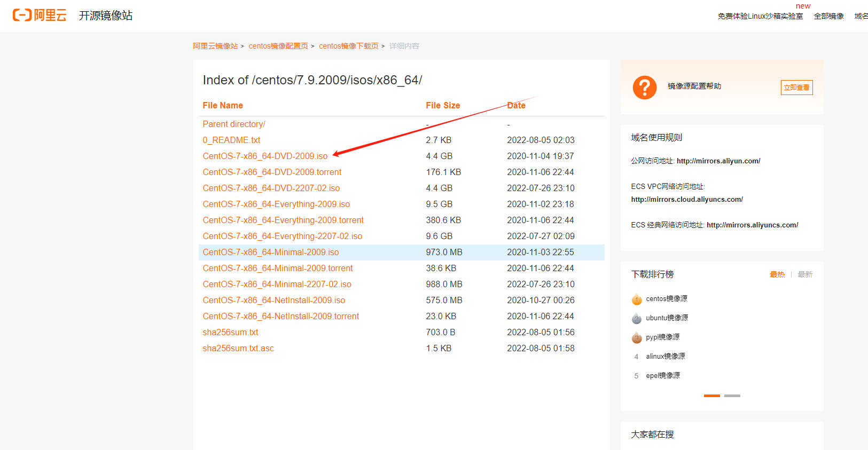Open Parent directory/ link
Screen dimensions: 868x450
(234, 124)
